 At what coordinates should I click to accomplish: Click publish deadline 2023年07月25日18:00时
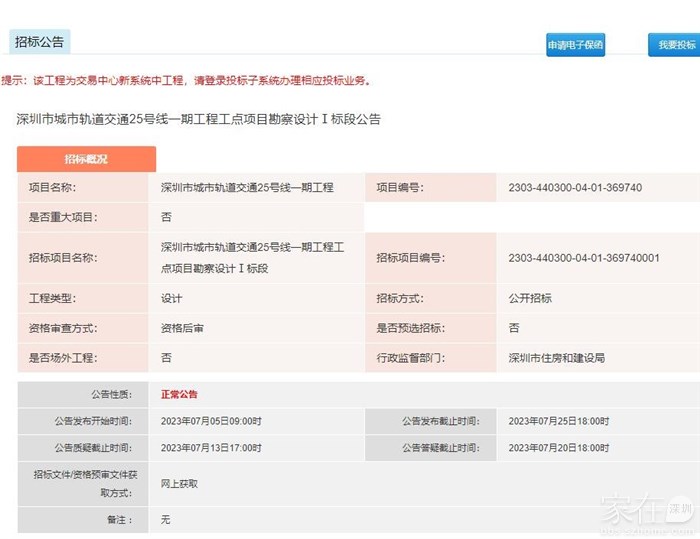pos(558,421)
